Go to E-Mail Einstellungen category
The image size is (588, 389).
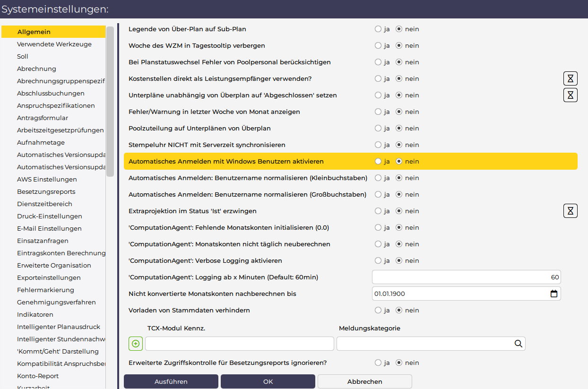(49, 228)
